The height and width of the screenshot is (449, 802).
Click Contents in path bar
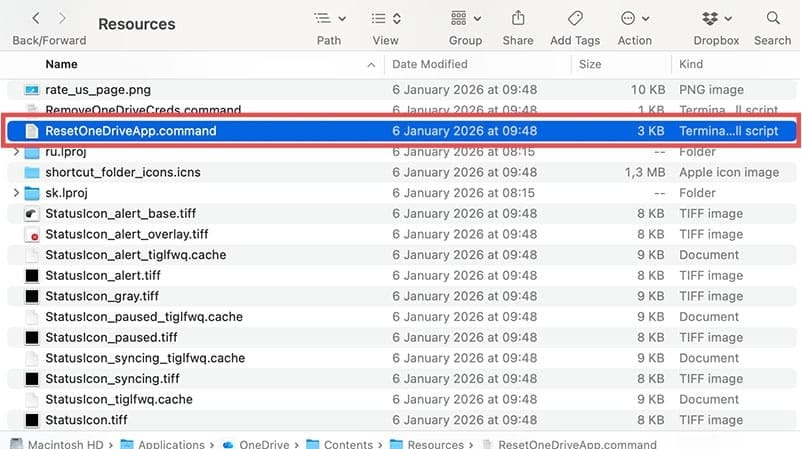(348, 444)
